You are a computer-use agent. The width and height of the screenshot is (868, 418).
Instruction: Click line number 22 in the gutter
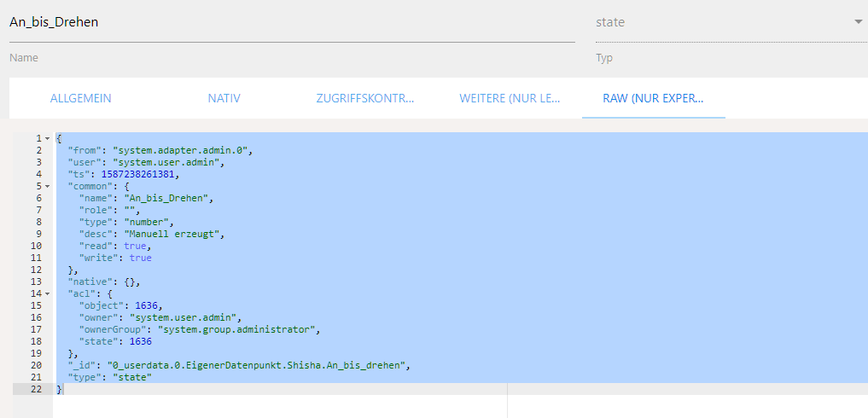coord(37,390)
